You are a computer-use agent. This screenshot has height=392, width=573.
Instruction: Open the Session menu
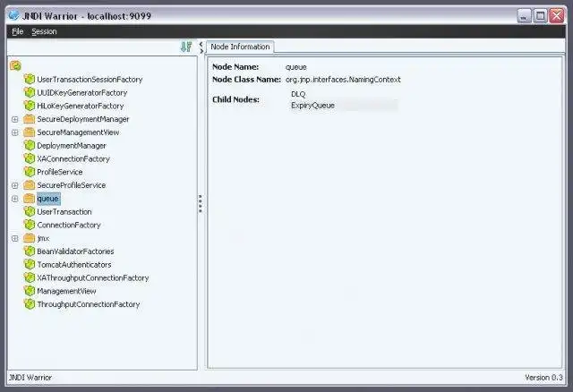pyautogui.click(x=44, y=31)
